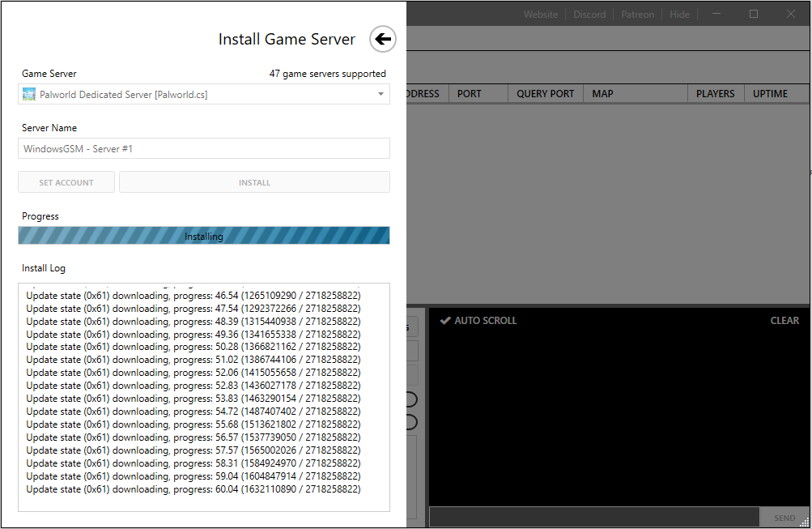Click the log line with progress 50.28
Screen dimensions: 812x529
coord(193,347)
